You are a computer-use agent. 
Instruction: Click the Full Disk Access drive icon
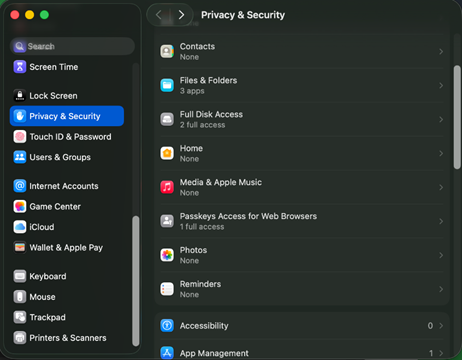pos(167,119)
